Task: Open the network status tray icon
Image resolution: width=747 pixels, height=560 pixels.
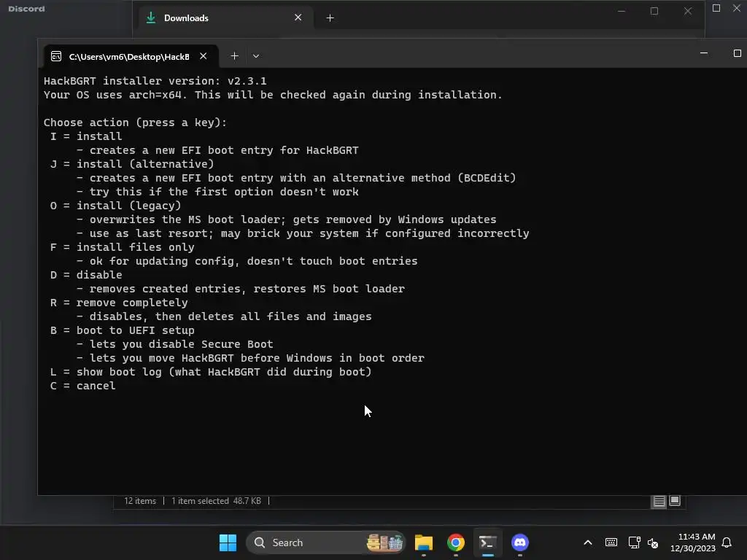Action: tap(634, 542)
